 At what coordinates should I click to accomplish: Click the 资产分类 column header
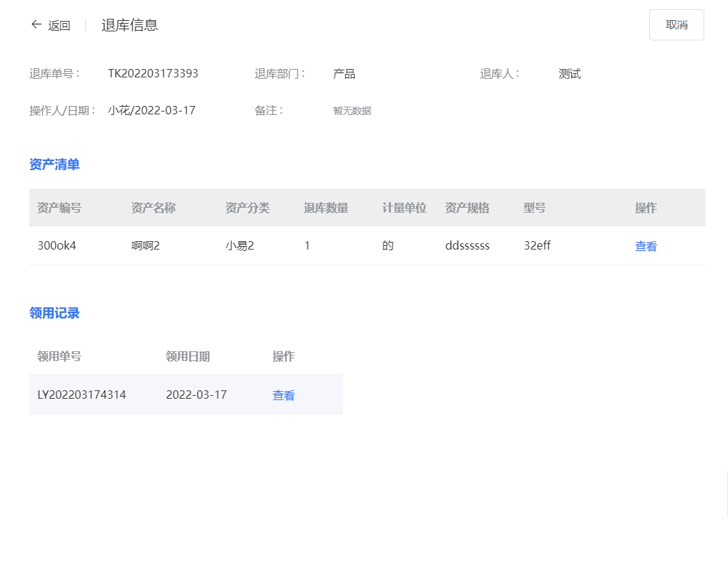247,208
